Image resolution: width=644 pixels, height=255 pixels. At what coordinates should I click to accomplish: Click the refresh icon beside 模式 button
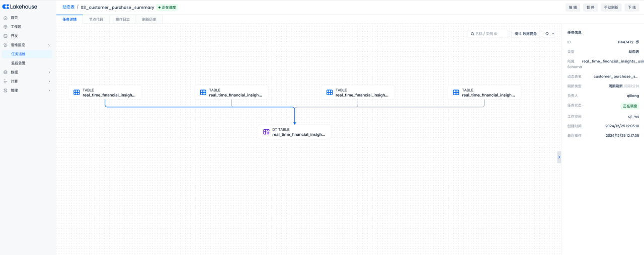click(547, 34)
